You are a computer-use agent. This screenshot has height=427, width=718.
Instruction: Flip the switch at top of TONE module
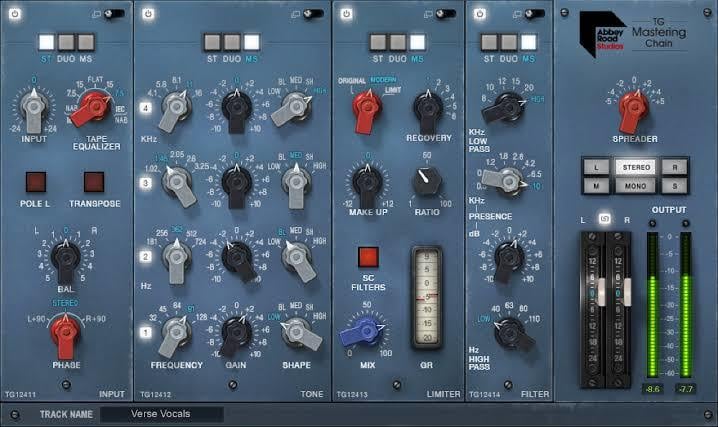click(313, 14)
